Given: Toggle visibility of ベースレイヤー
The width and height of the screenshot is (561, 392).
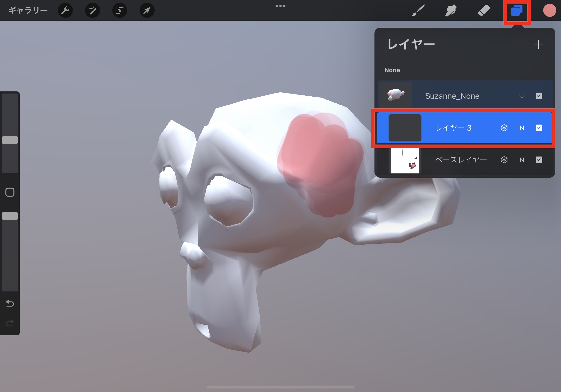Looking at the screenshot, I should coord(539,160).
